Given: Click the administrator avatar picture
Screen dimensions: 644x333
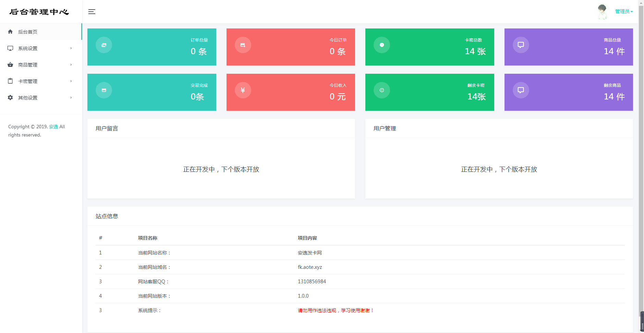Looking at the screenshot, I should (x=602, y=12).
